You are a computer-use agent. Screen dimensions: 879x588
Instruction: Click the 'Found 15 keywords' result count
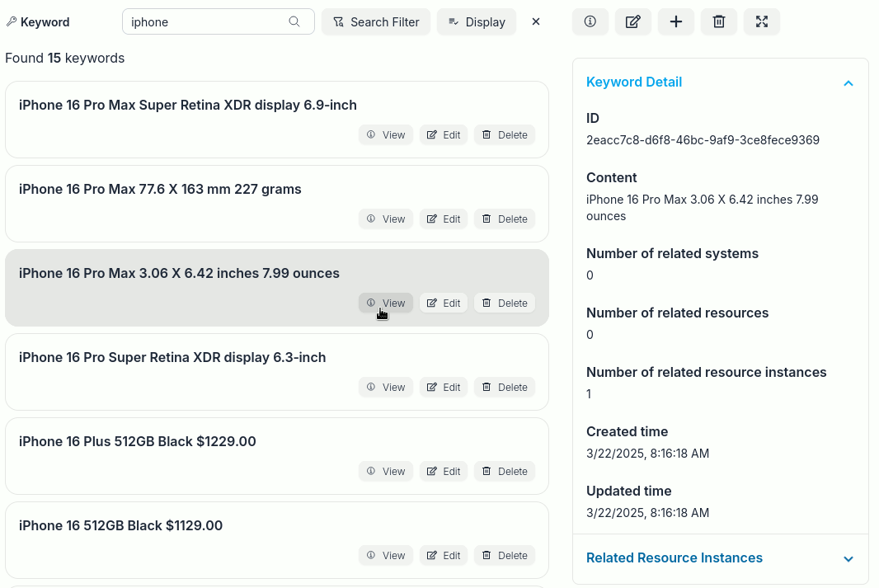[x=65, y=59]
